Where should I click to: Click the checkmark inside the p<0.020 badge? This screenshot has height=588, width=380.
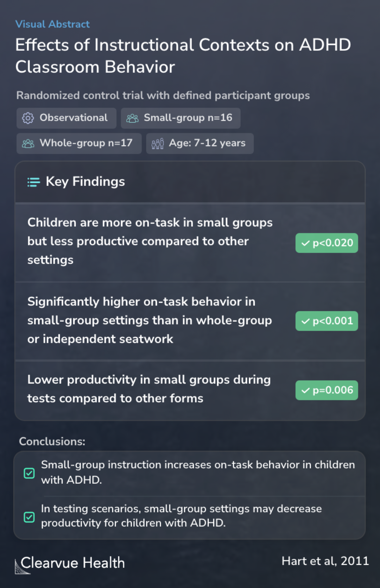point(305,243)
